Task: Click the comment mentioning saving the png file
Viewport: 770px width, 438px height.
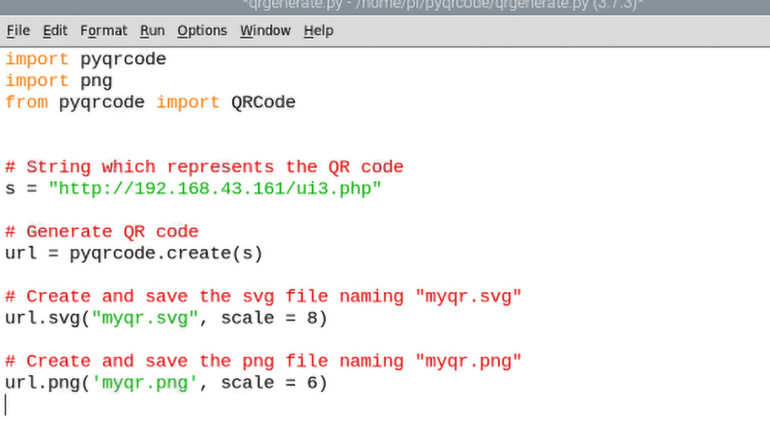Action: point(264,361)
